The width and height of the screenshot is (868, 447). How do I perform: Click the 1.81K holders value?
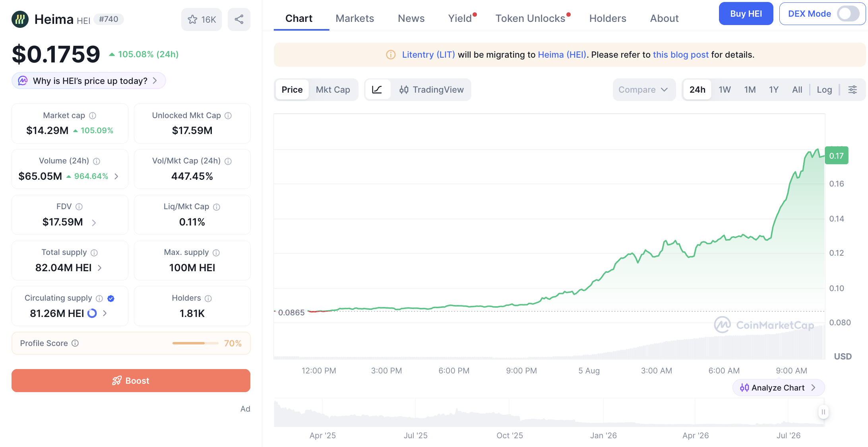click(x=192, y=313)
